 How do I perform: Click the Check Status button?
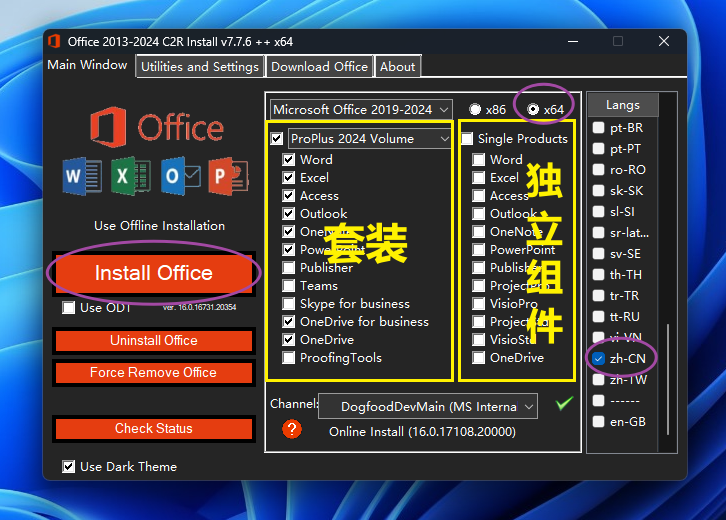[x=154, y=428]
